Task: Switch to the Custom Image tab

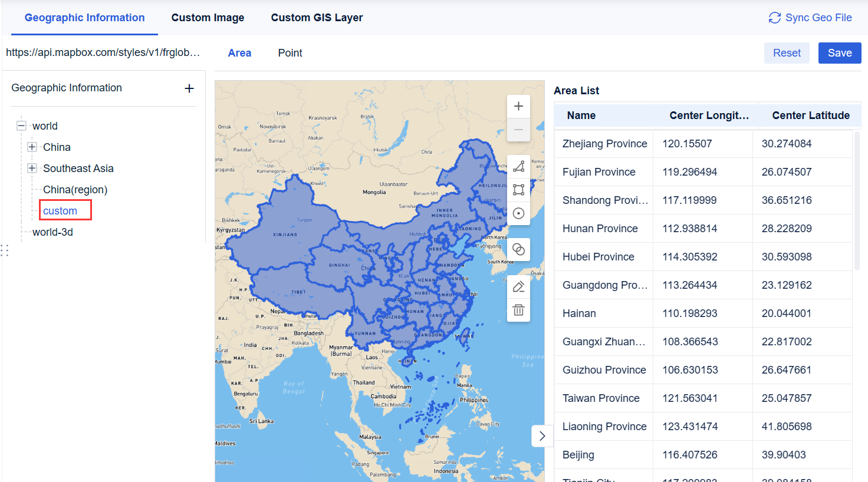Action: tap(208, 18)
